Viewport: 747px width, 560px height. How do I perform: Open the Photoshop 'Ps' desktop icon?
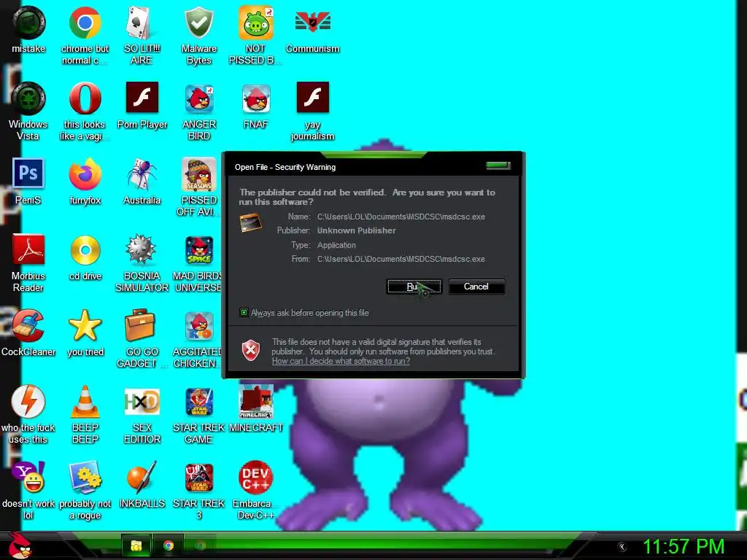pos(28,174)
